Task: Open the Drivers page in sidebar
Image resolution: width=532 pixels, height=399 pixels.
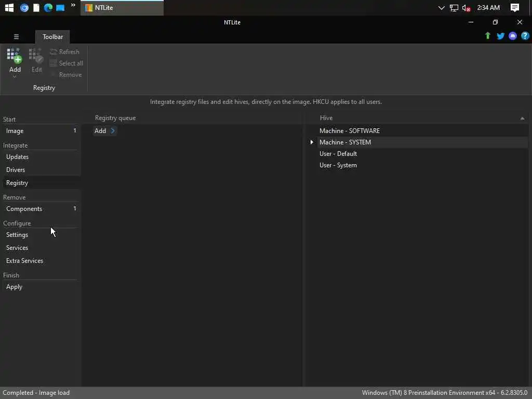Action: 41,170
